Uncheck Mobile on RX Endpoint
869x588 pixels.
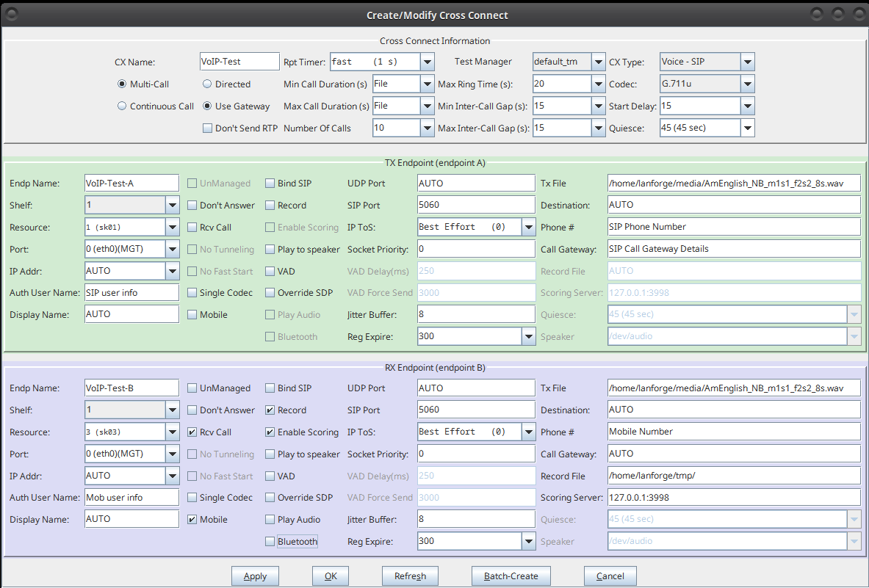click(192, 520)
